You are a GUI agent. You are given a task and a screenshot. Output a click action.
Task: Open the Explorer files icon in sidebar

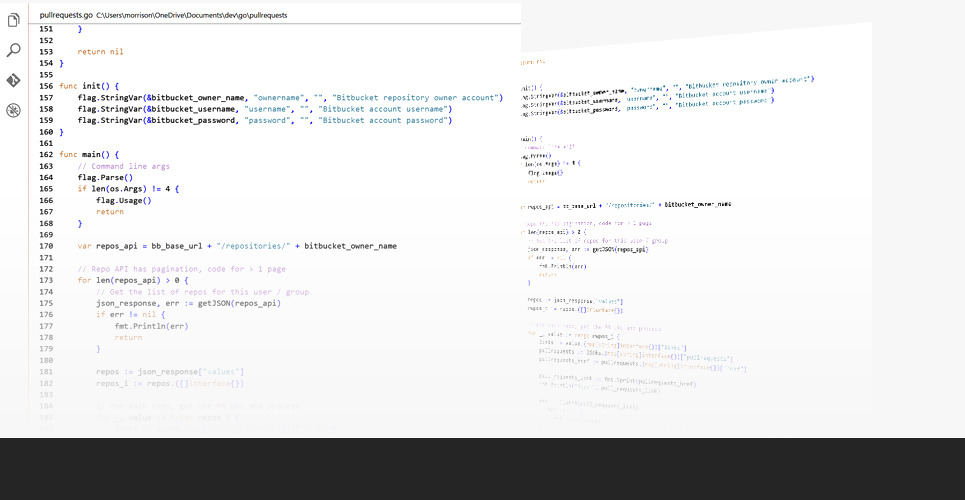13,19
